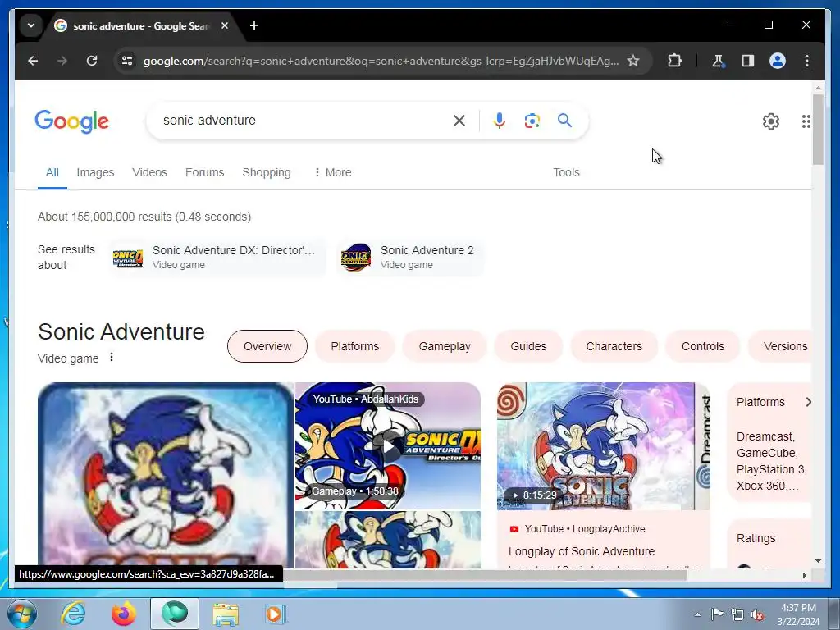Image resolution: width=840 pixels, height=630 pixels.
Task: Launch Firefox from the taskbar
Action: 124,614
